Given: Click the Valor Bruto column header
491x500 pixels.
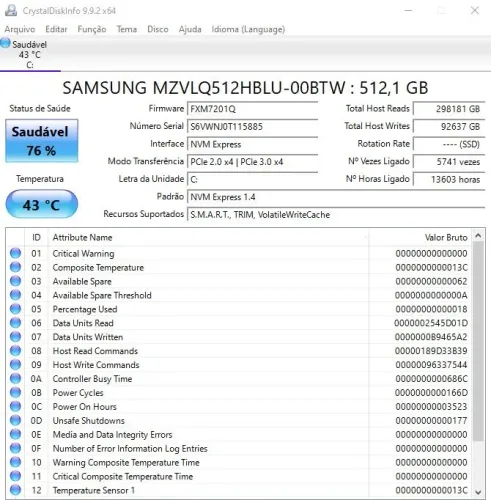Looking at the screenshot, I should coord(420,237).
